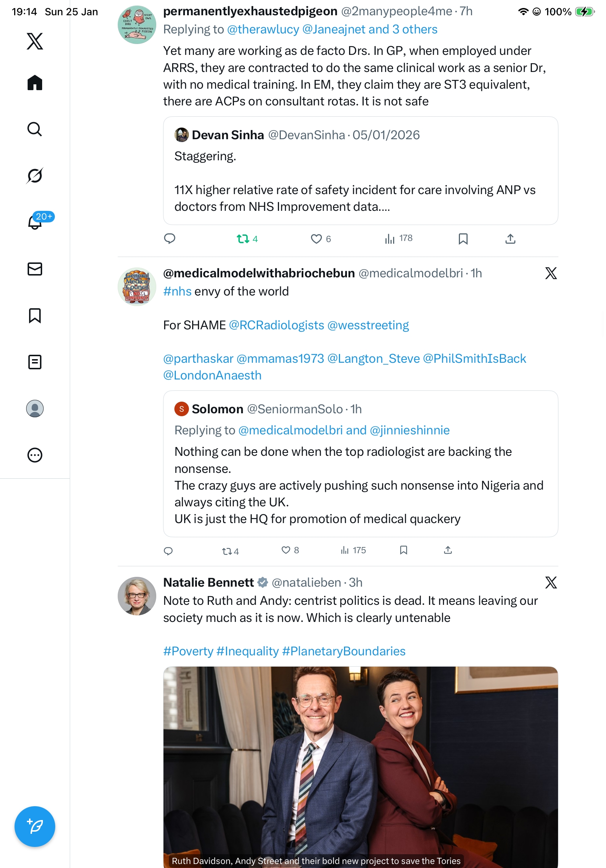Undo repost on permanentlyexhaustedpigeon's post
The height and width of the screenshot is (868, 606).
coord(243,239)
